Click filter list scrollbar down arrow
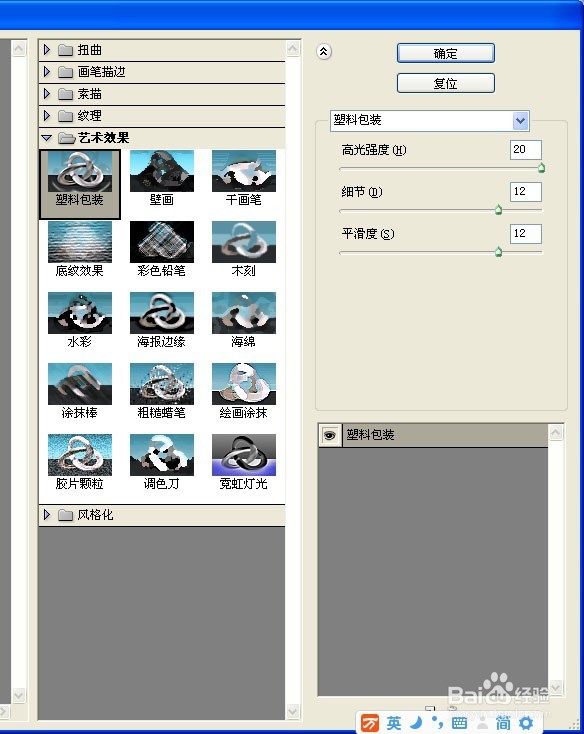 coord(293,712)
